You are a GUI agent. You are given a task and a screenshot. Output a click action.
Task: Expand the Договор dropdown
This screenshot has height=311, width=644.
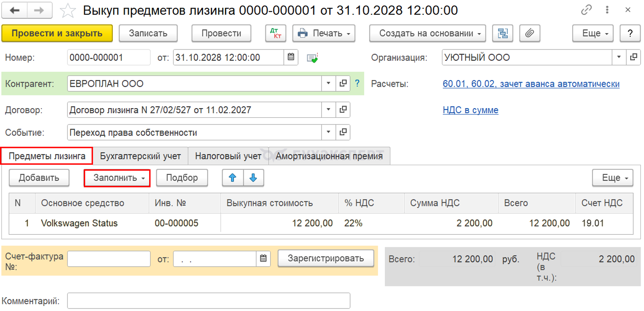point(329,110)
